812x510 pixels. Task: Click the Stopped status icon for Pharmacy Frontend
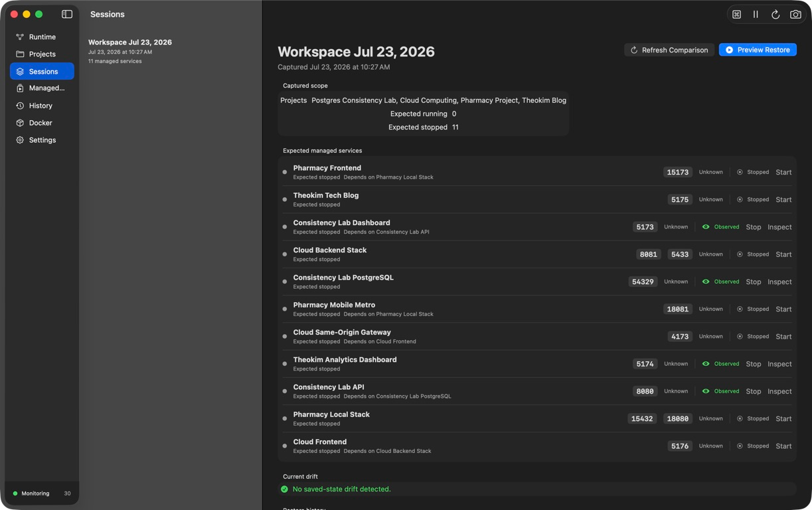pyautogui.click(x=740, y=172)
